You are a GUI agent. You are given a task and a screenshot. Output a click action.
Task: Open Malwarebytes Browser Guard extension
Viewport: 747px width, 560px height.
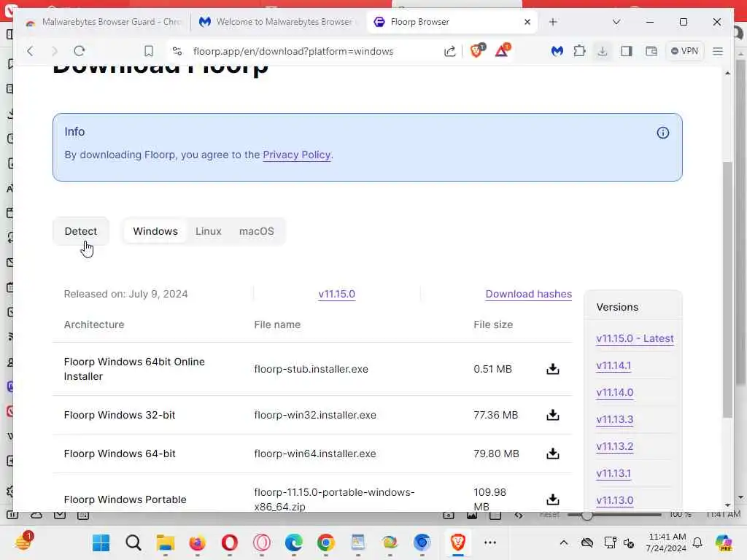coord(557,51)
